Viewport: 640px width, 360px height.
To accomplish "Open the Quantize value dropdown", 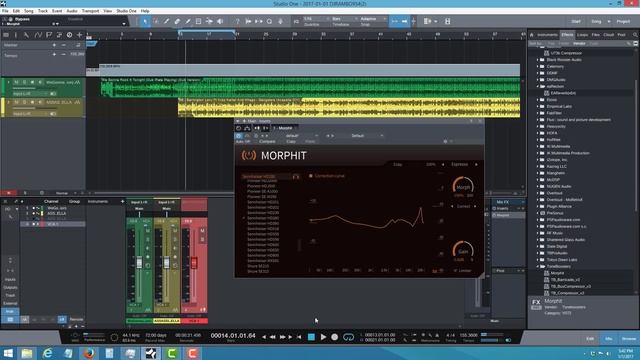I will point(316,19).
